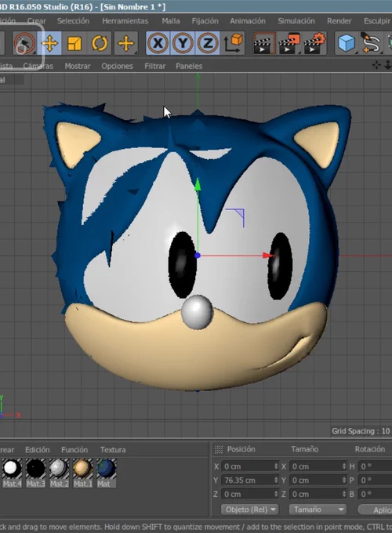
Task: Toggle the Z axis lock
Action: (x=208, y=43)
